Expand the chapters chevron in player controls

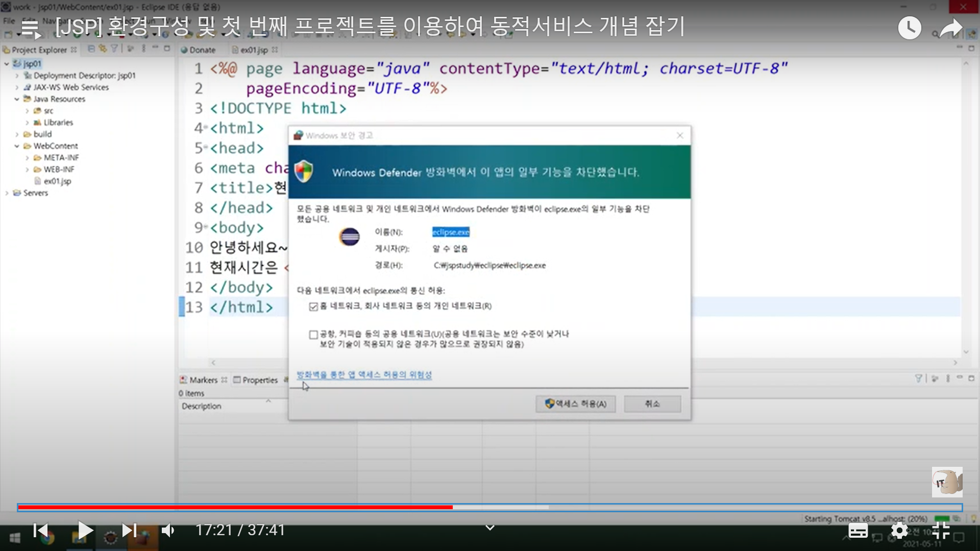coord(490,528)
